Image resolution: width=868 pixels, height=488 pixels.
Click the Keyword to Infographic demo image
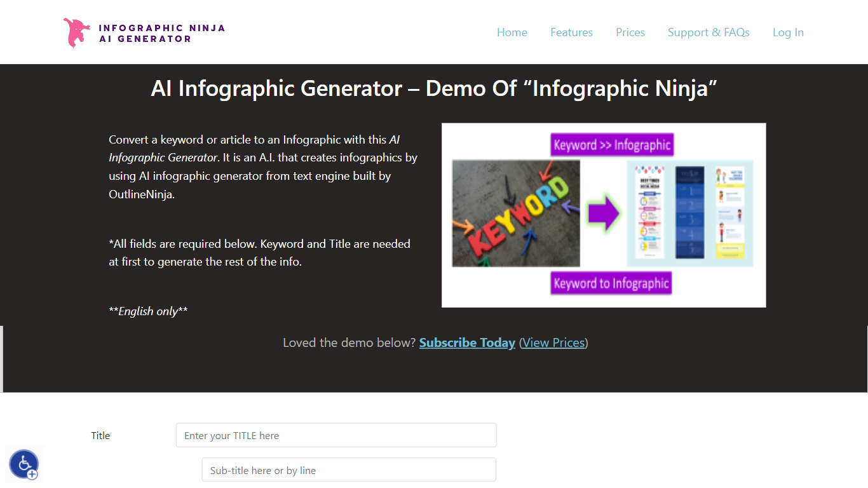point(604,215)
